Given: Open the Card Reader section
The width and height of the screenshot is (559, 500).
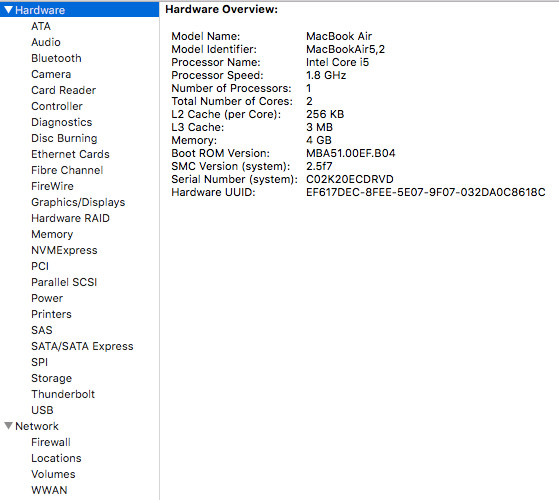Looking at the screenshot, I should [x=63, y=90].
